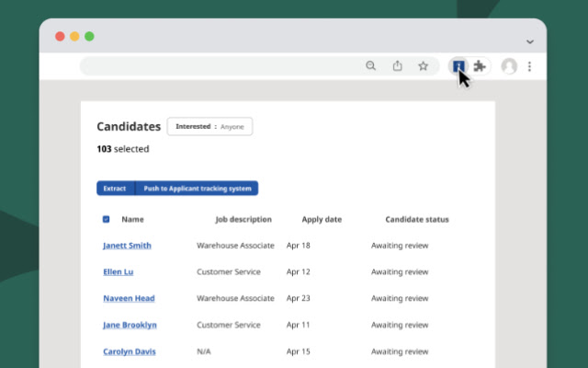This screenshot has width=588, height=368.
Task: Click the blue Indeed extension icon
Action: tap(458, 66)
